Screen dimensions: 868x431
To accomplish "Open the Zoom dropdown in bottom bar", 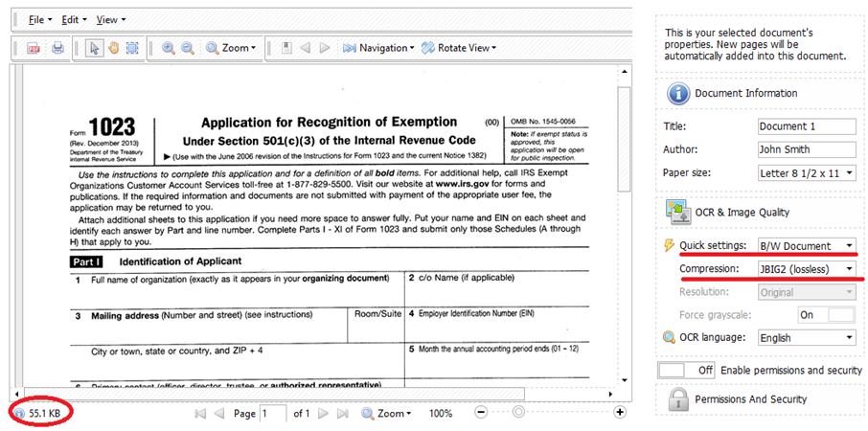I will [386, 413].
